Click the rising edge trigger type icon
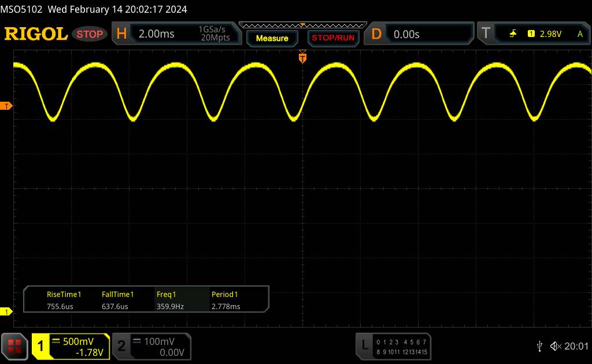The height and width of the screenshot is (364, 592). [513, 34]
